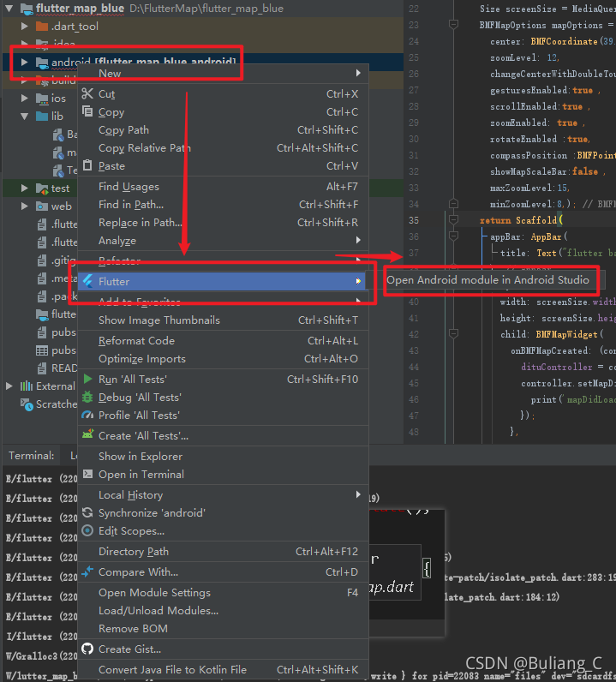Click the Android icon beside Create 'All Tests'

pos(87,434)
